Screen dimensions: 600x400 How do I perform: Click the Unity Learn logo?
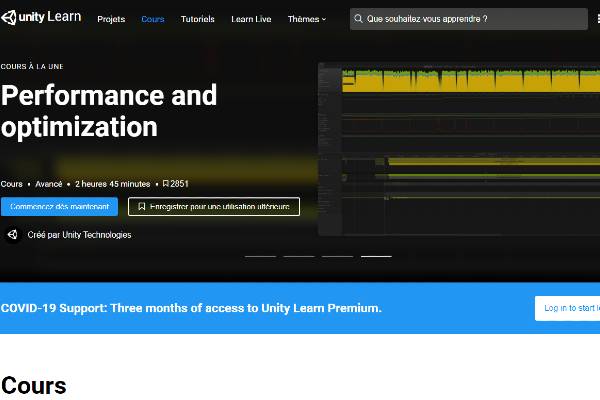tap(41, 18)
